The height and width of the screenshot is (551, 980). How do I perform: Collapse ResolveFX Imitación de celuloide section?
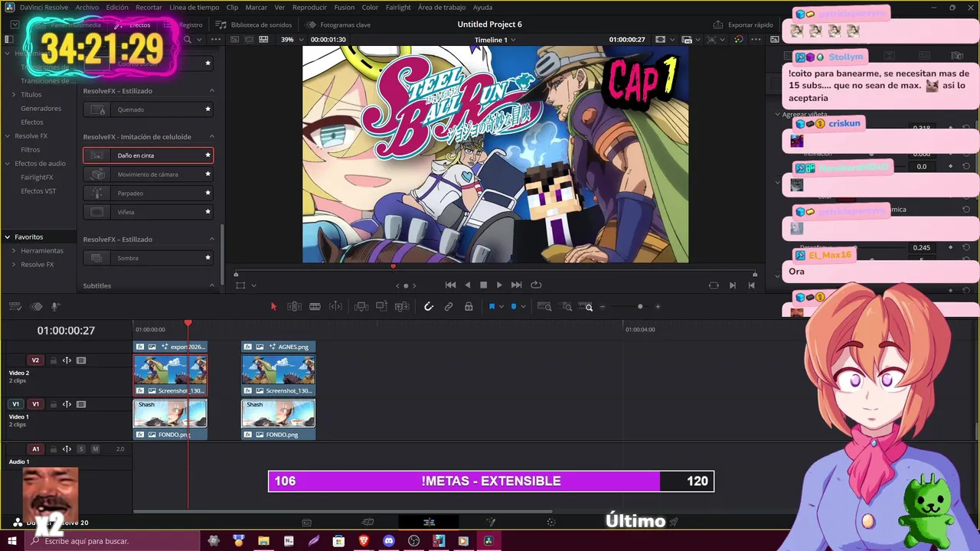(212, 137)
